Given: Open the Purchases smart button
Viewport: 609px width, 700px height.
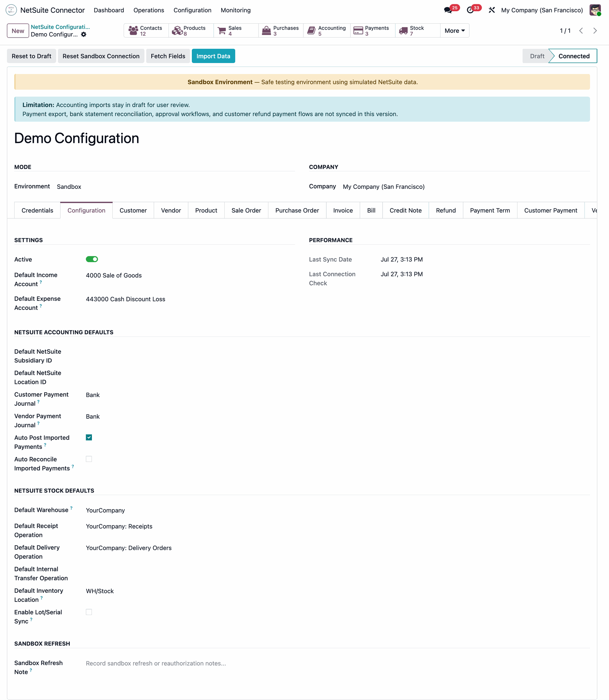Looking at the screenshot, I should coord(281,31).
